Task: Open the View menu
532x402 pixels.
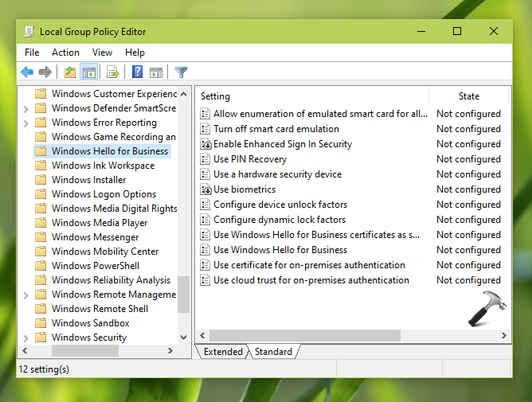Action: [x=102, y=53]
